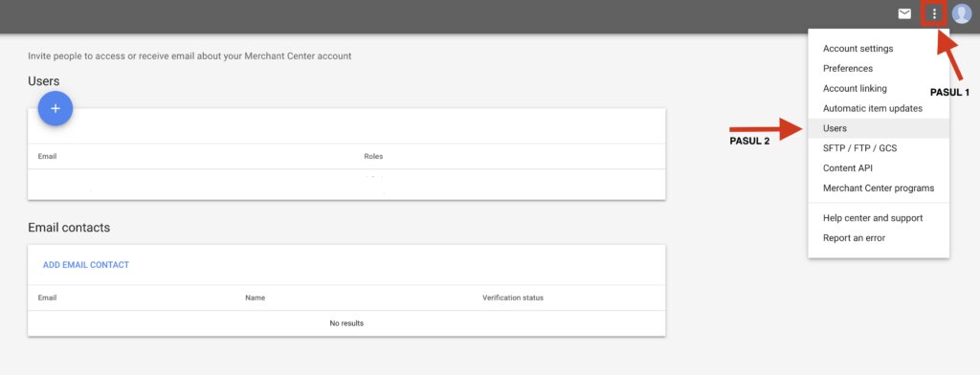
Task: Click the three-dot overflow menu icon
Action: 934,13
